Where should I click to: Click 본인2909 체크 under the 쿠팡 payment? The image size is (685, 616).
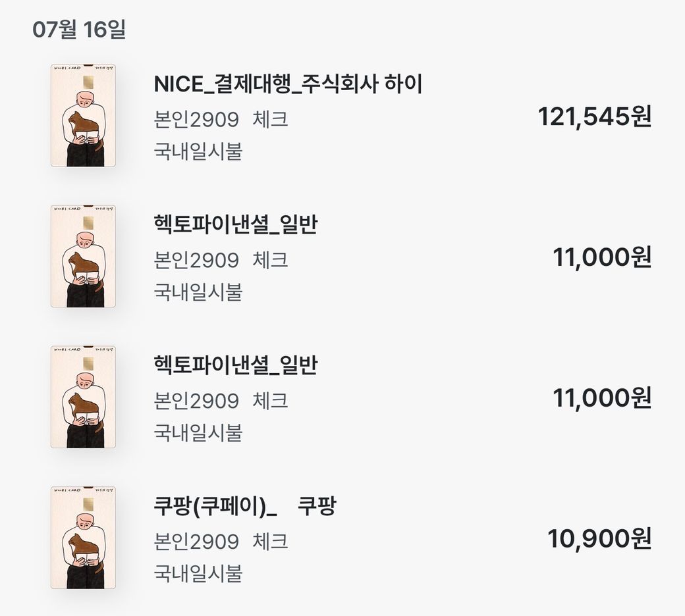[221, 542]
